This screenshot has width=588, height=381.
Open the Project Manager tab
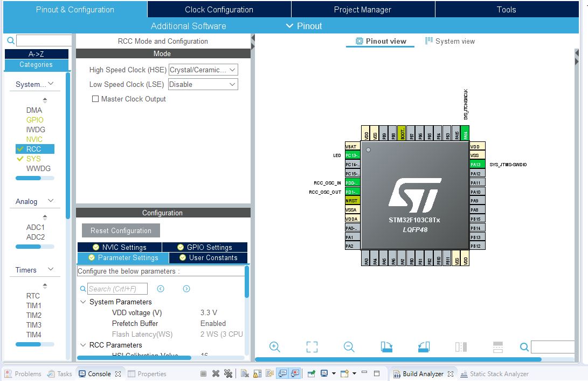363,9
